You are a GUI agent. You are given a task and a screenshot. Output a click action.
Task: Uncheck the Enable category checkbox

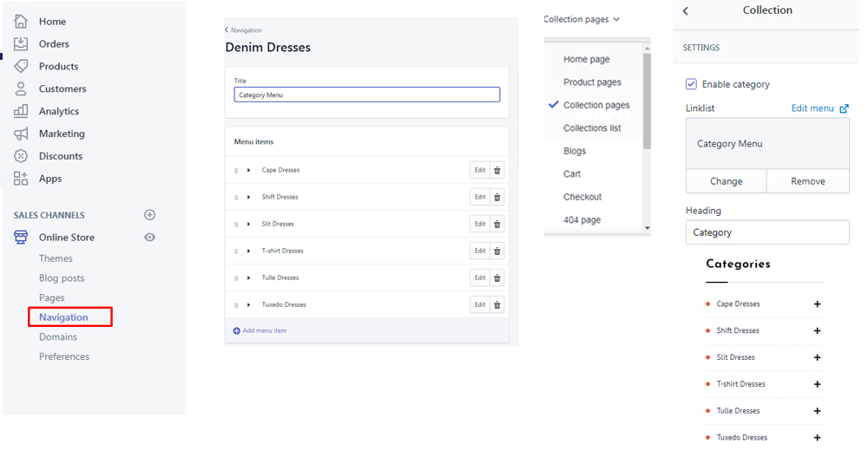691,84
